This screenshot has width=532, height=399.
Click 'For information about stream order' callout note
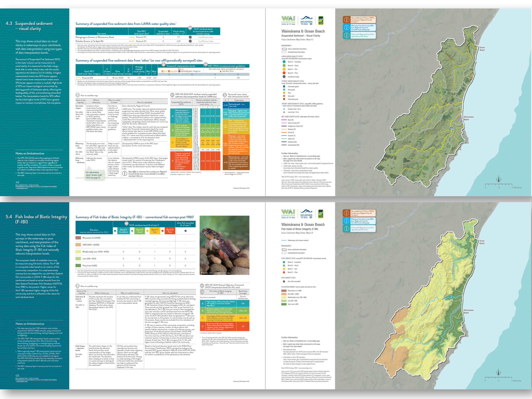(x=95, y=175)
